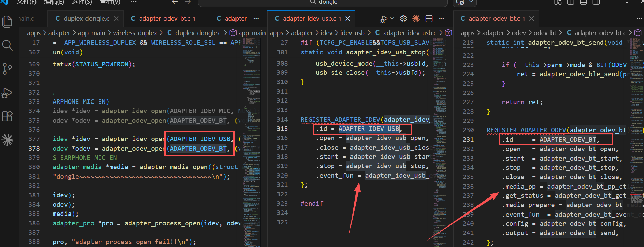The width and height of the screenshot is (644, 247).
Task: Open the Explorer view in activity bar
Action: point(7,22)
